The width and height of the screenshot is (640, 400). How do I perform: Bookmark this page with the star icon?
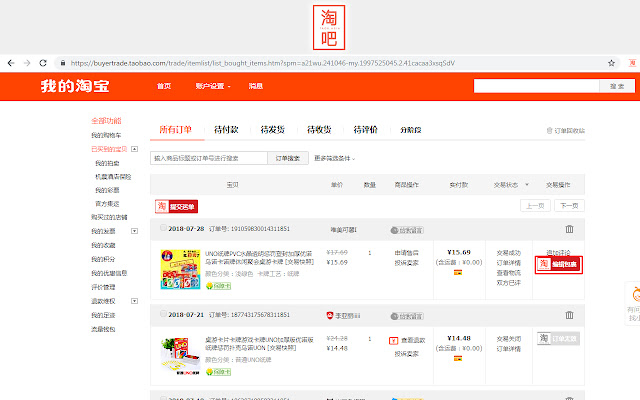click(611, 63)
